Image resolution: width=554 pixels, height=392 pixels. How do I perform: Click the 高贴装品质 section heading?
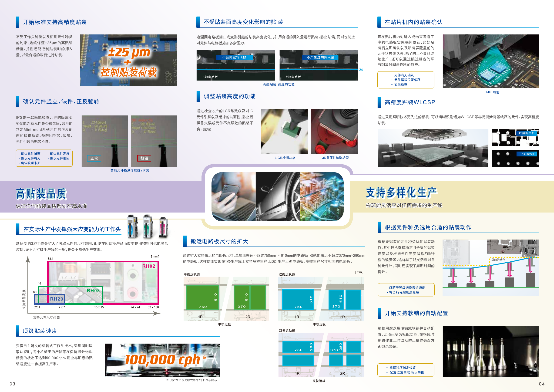click(41, 194)
